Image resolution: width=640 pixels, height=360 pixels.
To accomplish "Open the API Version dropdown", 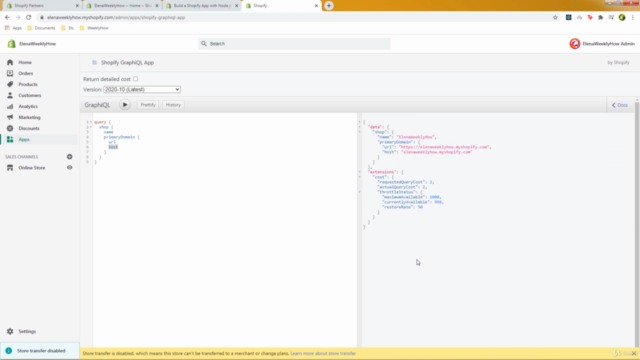I will coord(142,89).
